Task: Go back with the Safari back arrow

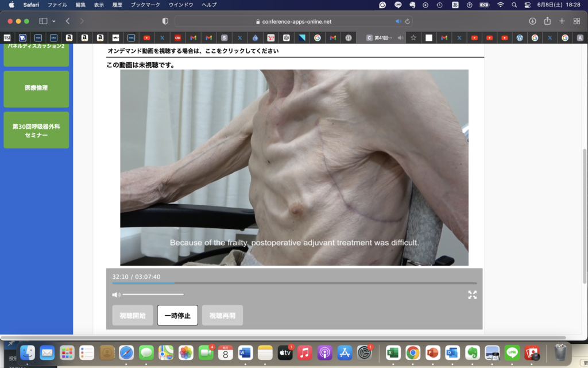Action: [x=68, y=21]
